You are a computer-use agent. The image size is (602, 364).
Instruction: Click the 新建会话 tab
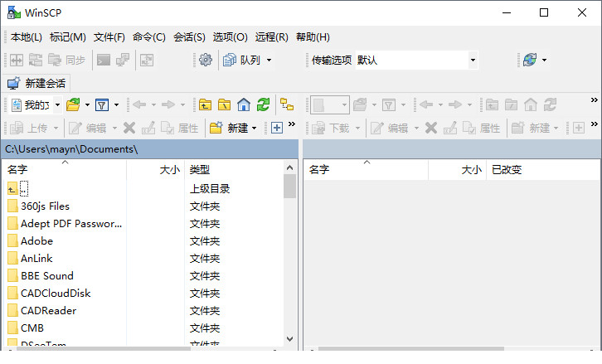pyautogui.click(x=36, y=83)
